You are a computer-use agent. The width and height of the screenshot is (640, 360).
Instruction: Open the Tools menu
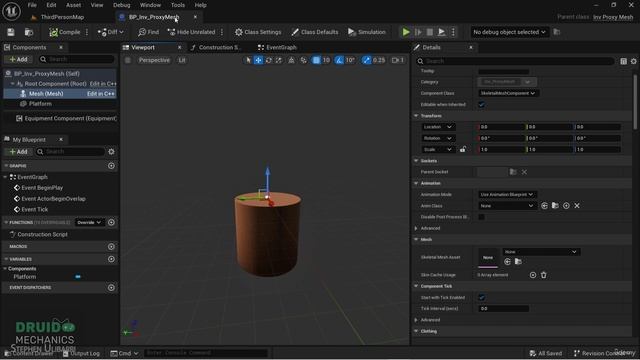tap(178, 5)
